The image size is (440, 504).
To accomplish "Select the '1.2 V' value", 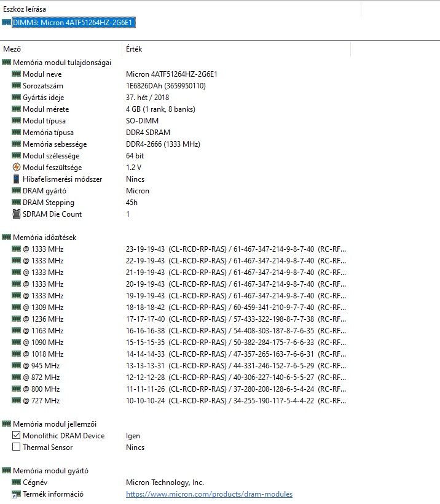I will 133,167.
